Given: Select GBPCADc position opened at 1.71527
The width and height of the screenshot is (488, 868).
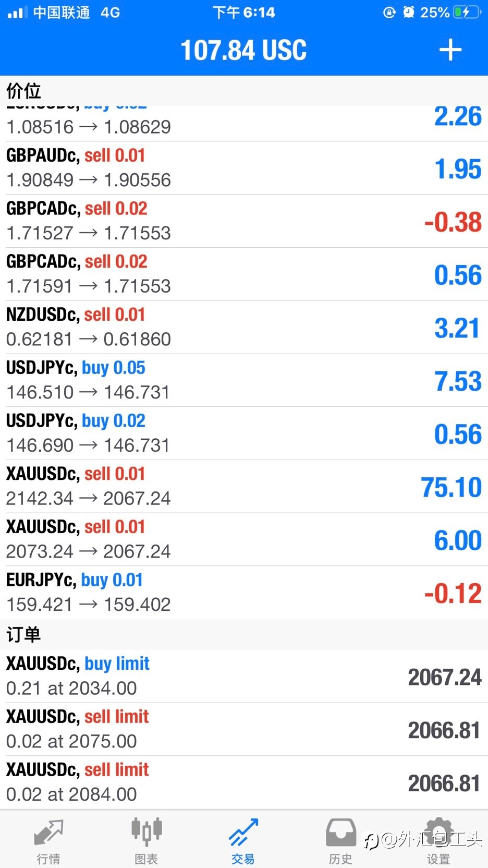Looking at the screenshot, I should [x=244, y=221].
